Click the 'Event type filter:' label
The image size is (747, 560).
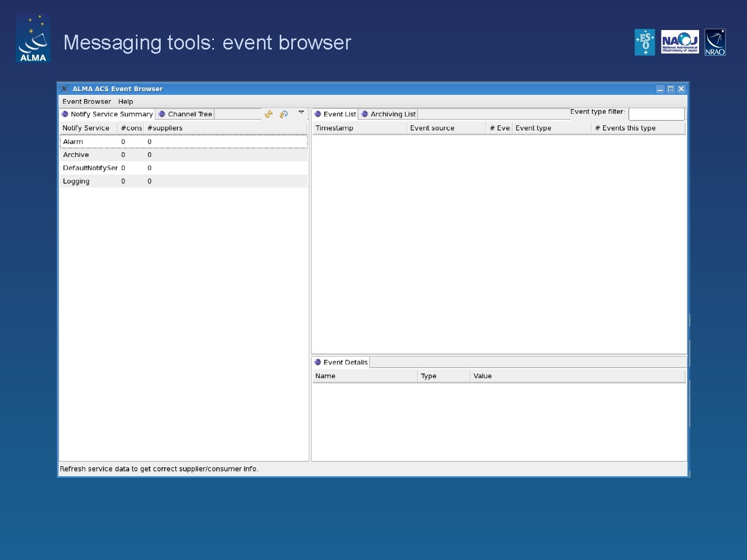pyautogui.click(x=598, y=112)
